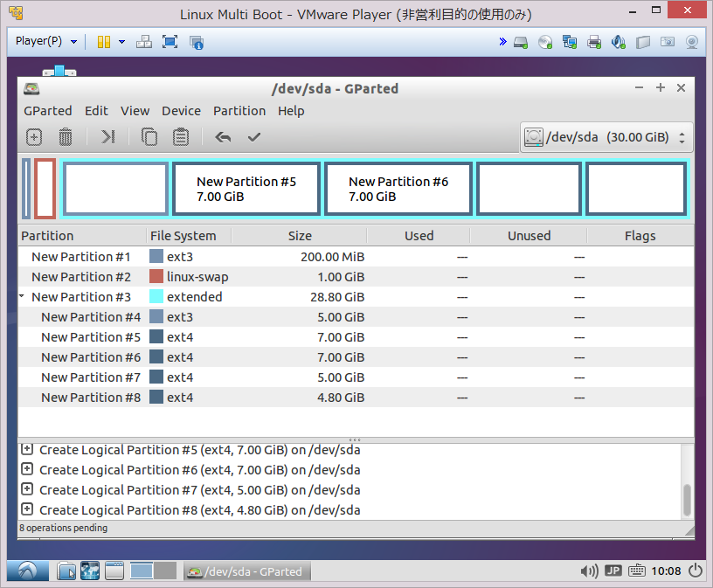Open file manager from taskbar
The width and height of the screenshot is (713, 588).
point(66,571)
